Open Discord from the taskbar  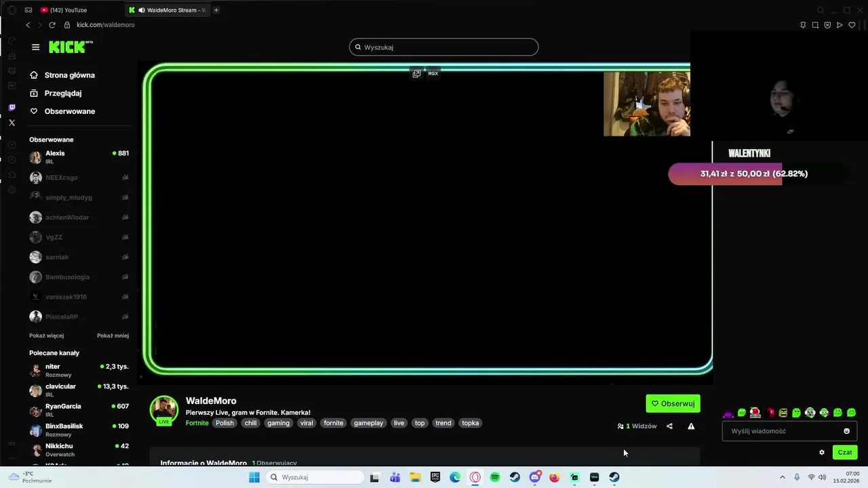pyautogui.click(x=534, y=477)
